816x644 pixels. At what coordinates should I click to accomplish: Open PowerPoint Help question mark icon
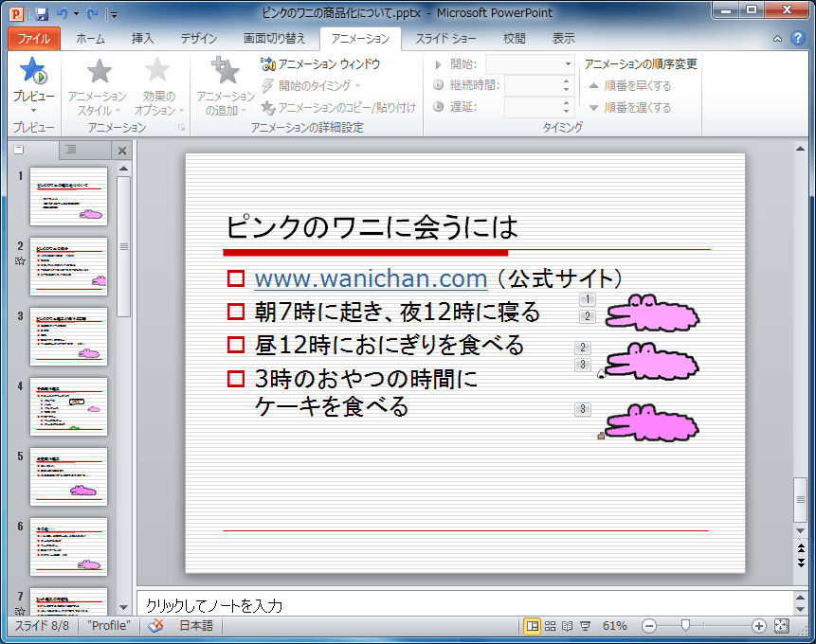[797, 38]
